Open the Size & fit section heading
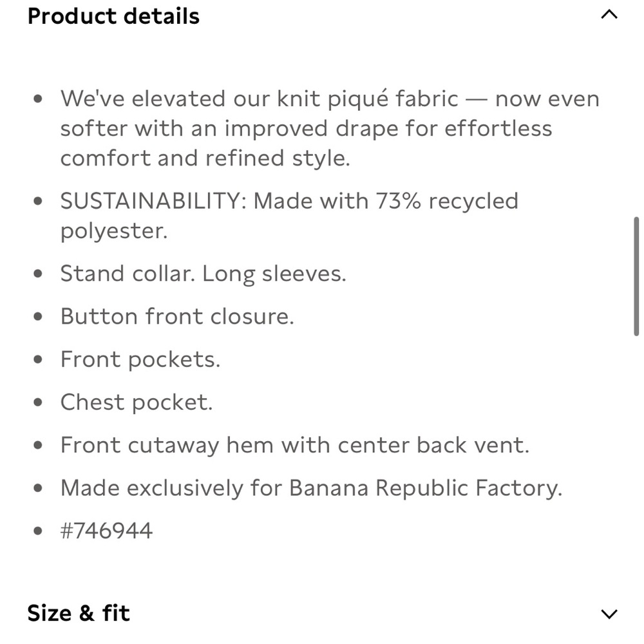The height and width of the screenshot is (644, 644). click(x=79, y=612)
